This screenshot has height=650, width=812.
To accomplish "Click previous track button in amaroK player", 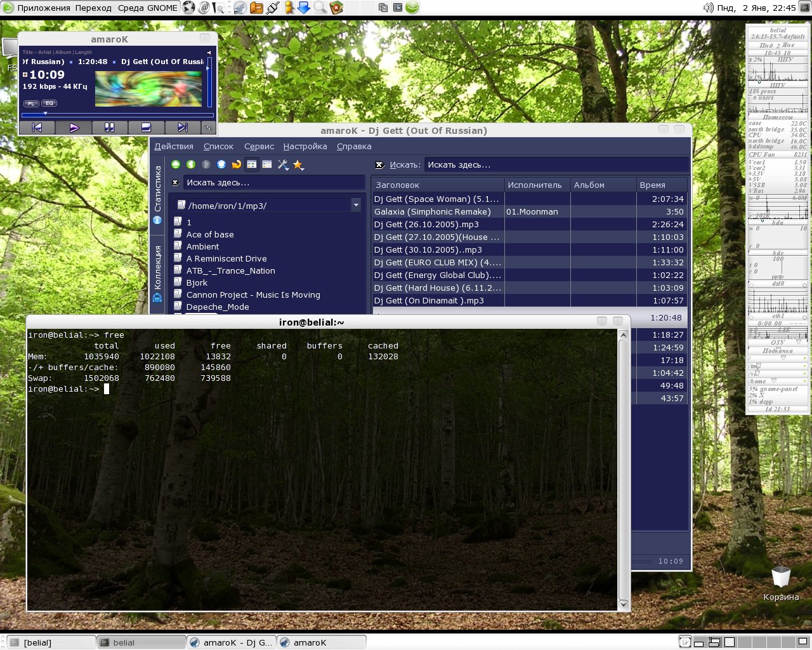I will [37, 128].
